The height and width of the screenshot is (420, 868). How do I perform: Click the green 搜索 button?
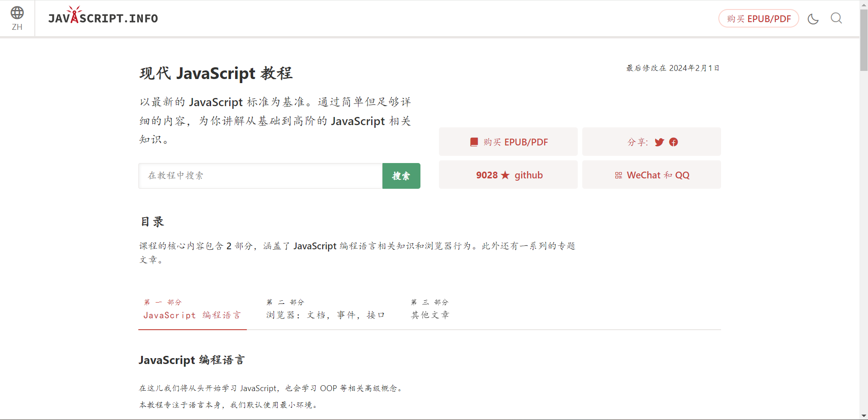[401, 176]
